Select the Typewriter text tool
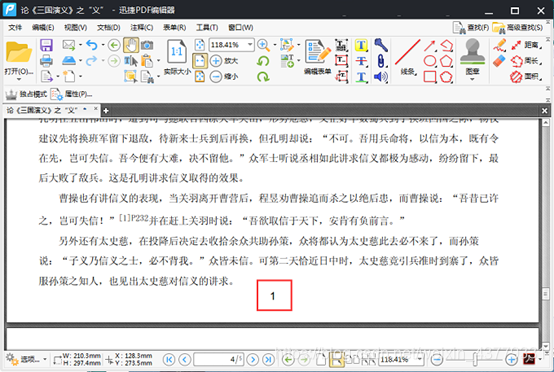 coord(341,45)
